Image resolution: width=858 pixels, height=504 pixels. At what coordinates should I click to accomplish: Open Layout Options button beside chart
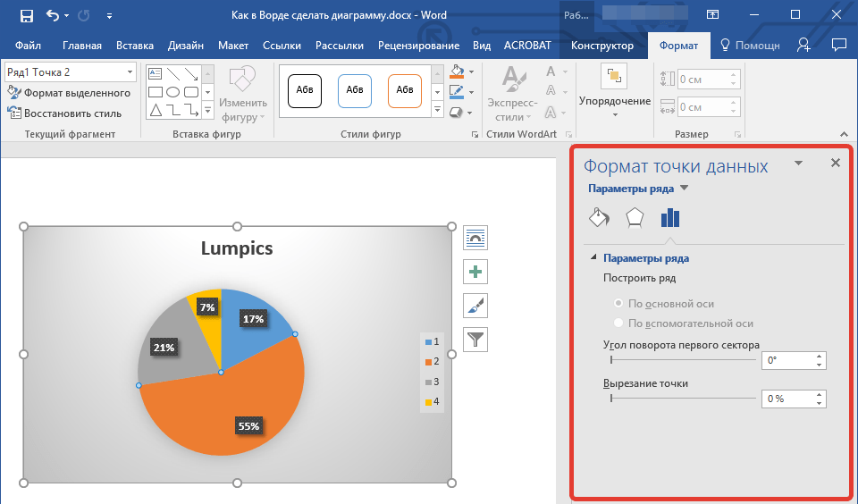click(x=475, y=238)
